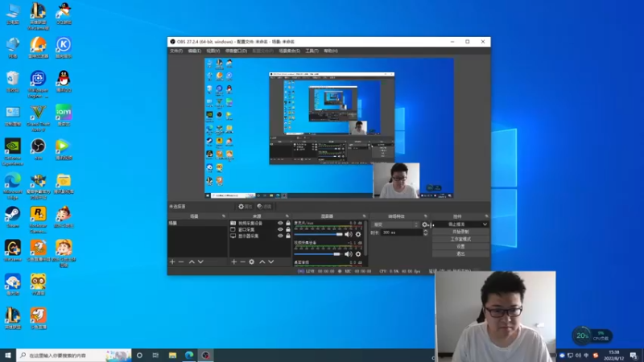Screen dimensions: 644x362
Task: Open the View (V) menu in OBS
Action: [x=213, y=51]
